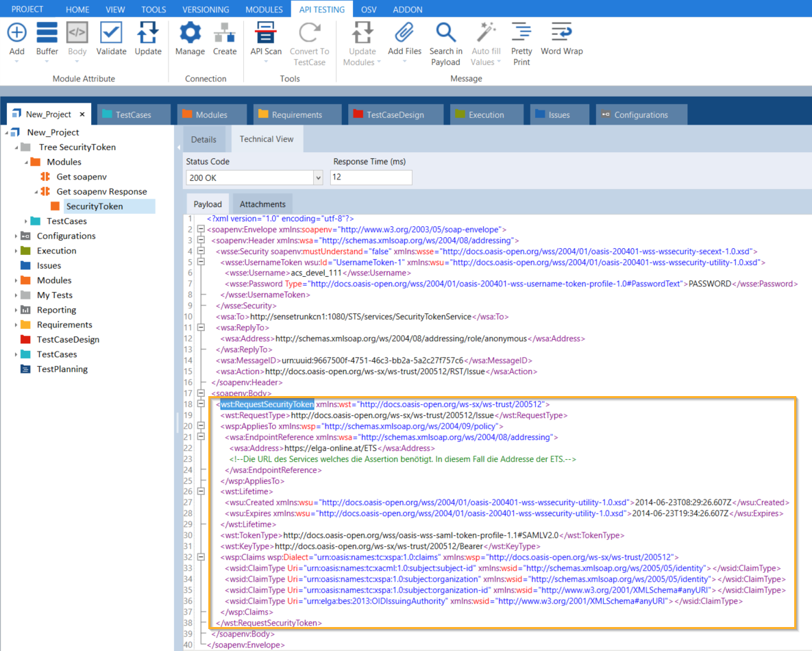Open the Buffer tool
Viewport: 812px width, 651px height.
pos(47,33)
